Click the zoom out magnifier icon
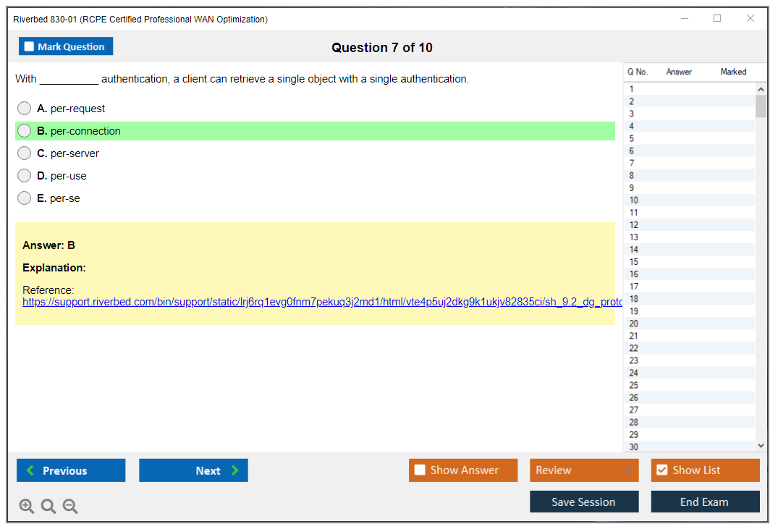This screenshot has height=532, width=778. tap(70, 507)
